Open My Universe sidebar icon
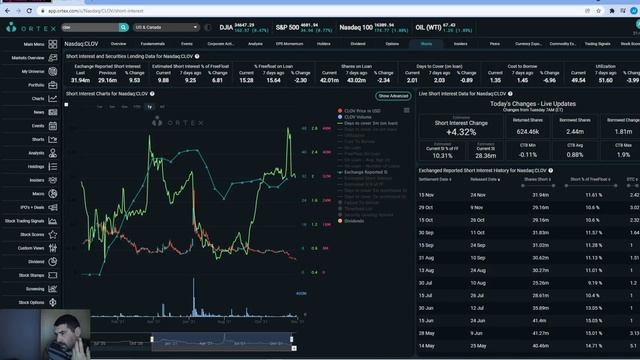The height and width of the screenshot is (360, 640). [x=53, y=71]
